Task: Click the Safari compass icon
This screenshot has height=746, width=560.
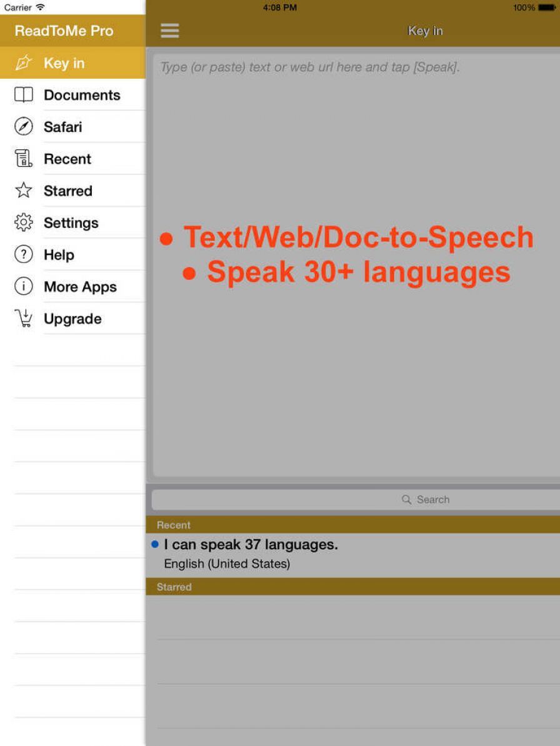Action: tap(22, 127)
